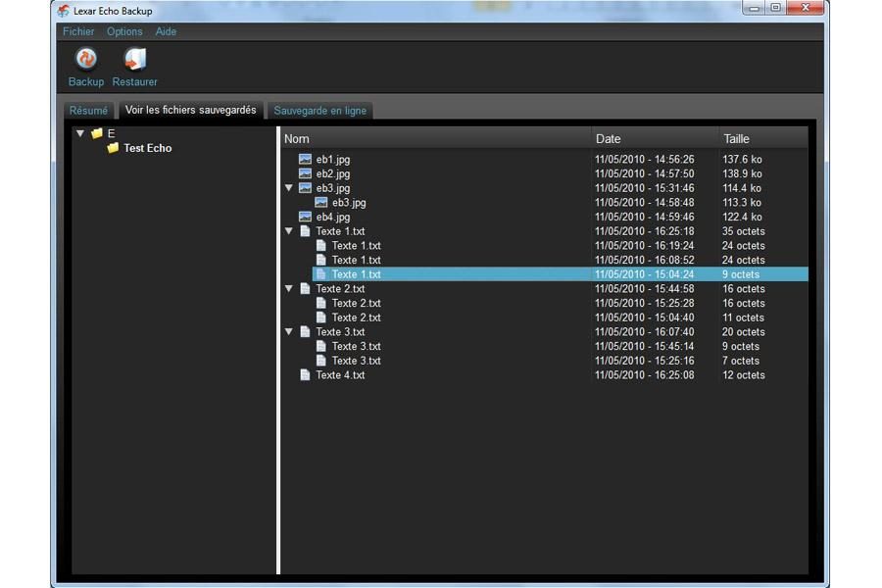This screenshot has width=882, height=588.
Task: Click icon of eb3.jpg dated 14:58:48
Action: [321, 203]
